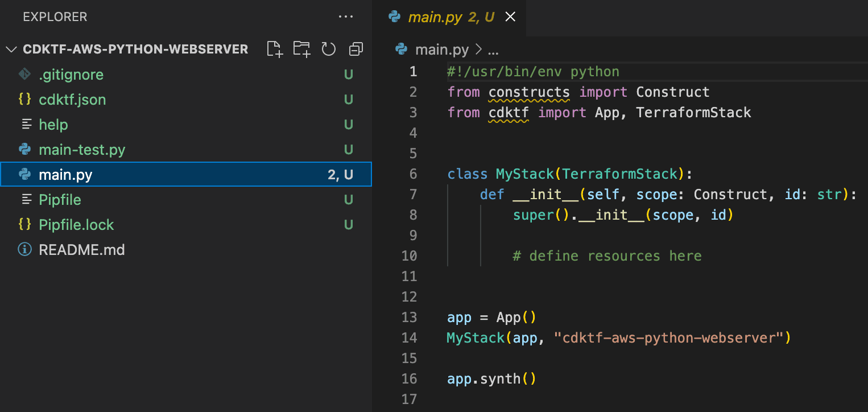Collapse the CDKTF-AWS-PYTHON-WEBSERVER folder
Viewport: 868px width, 412px height.
tap(11, 49)
